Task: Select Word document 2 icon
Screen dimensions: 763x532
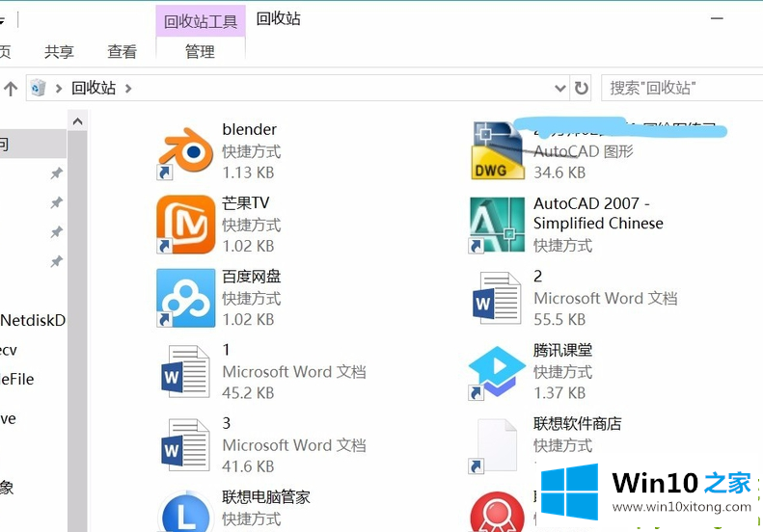Action: click(497, 298)
